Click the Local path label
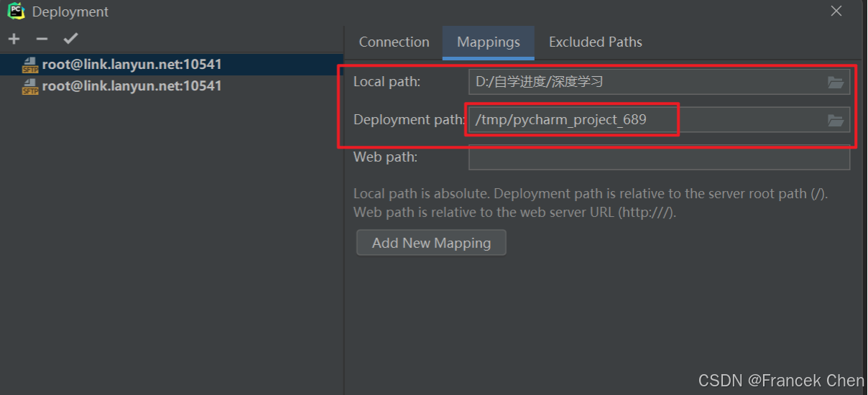 pos(387,82)
